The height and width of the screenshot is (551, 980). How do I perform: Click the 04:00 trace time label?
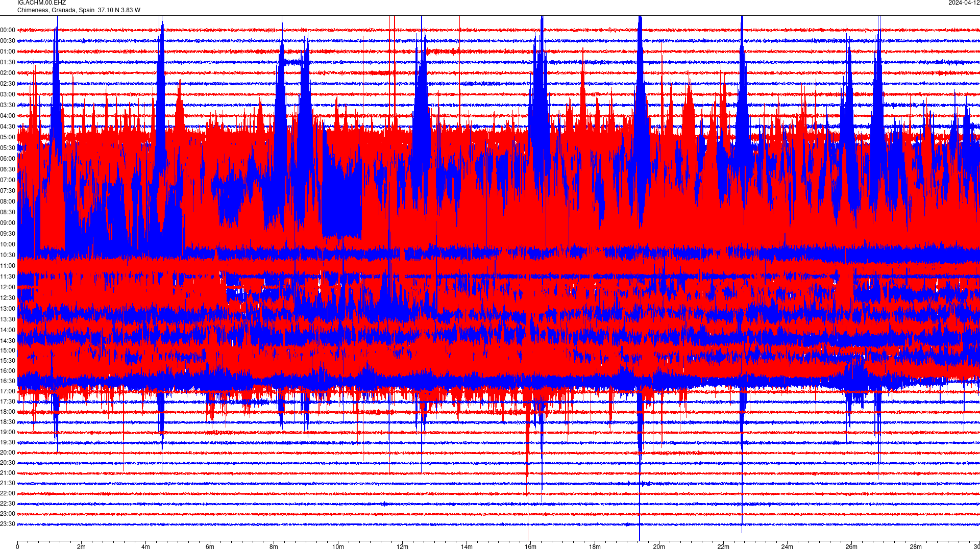point(8,116)
